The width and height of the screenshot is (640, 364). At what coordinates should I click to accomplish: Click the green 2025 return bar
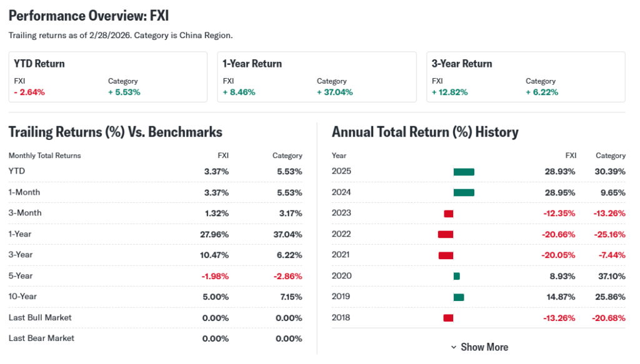(464, 172)
